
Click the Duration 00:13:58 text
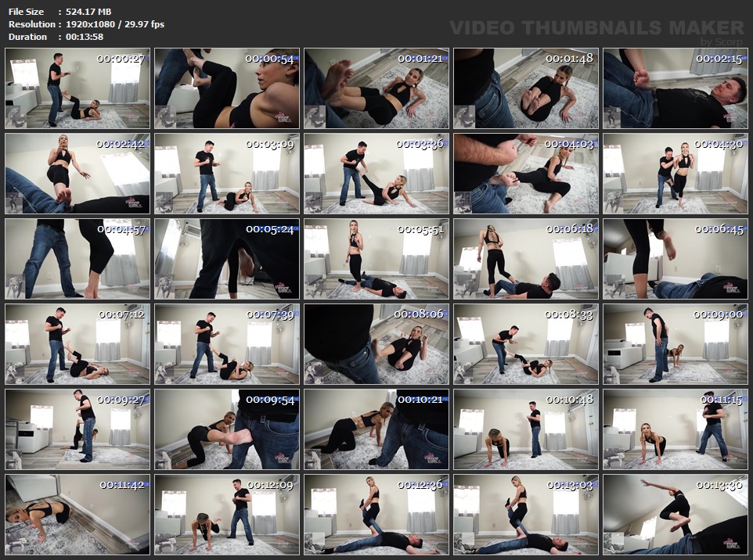coord(56,37)
